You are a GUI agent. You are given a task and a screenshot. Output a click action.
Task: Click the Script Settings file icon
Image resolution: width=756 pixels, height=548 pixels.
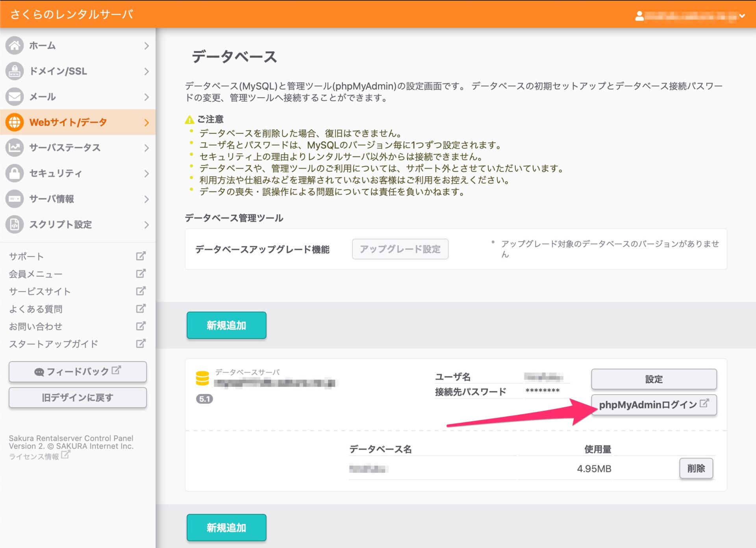15,225
